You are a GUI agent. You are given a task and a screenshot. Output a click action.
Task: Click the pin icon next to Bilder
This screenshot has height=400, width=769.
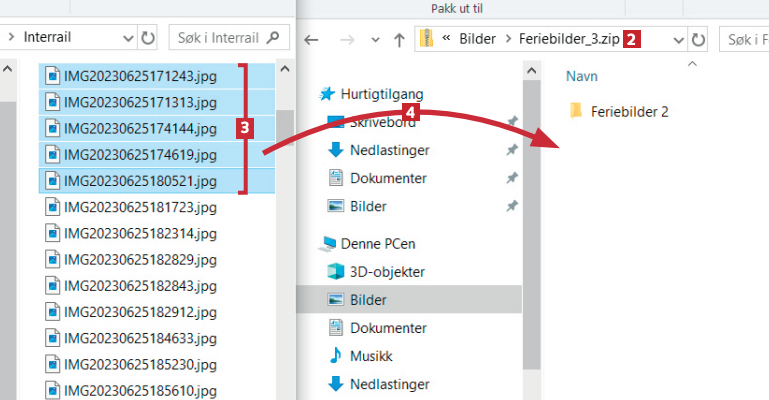512,206
